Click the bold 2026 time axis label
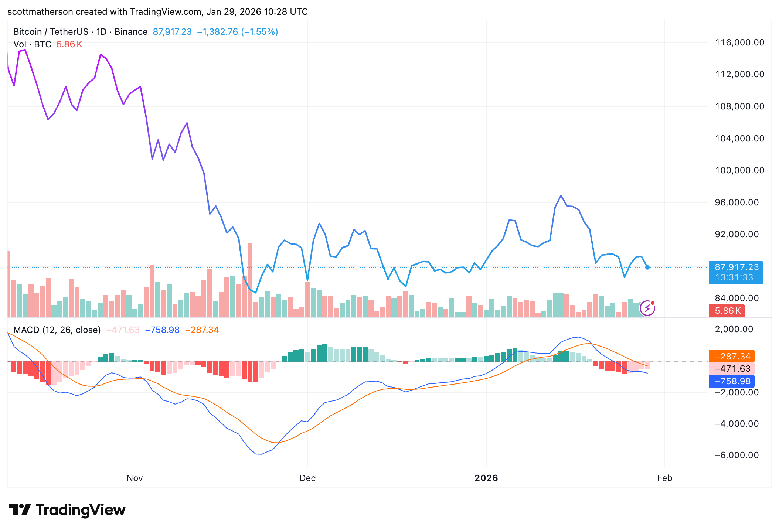 tap(486, 478)
